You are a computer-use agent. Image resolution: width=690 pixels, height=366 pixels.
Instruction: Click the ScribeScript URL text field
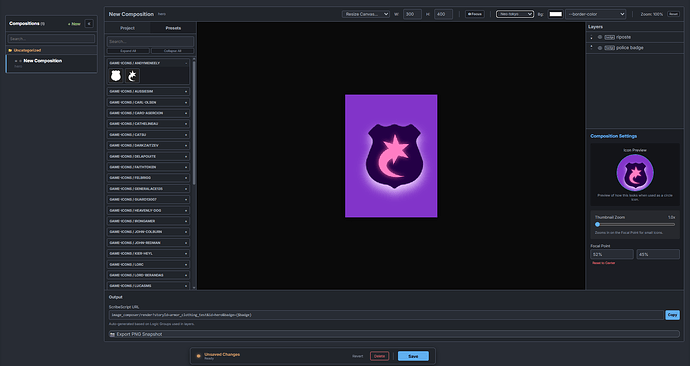pos(386,315)
